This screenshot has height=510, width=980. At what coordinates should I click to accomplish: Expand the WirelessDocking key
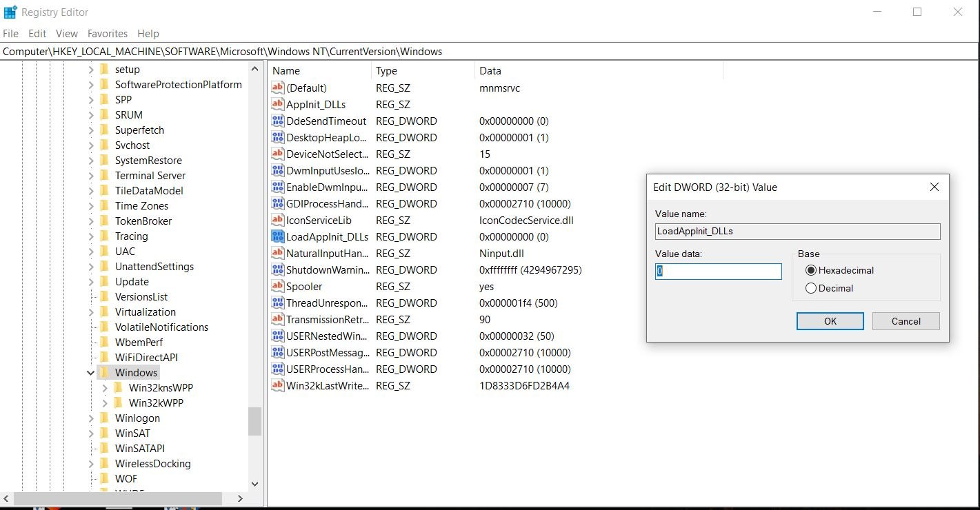point(91,463)
